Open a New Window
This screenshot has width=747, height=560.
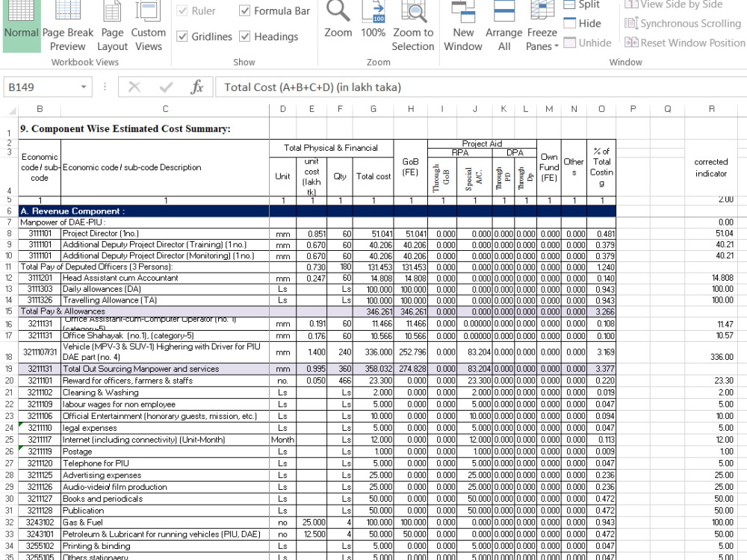(x=463, y=26)
